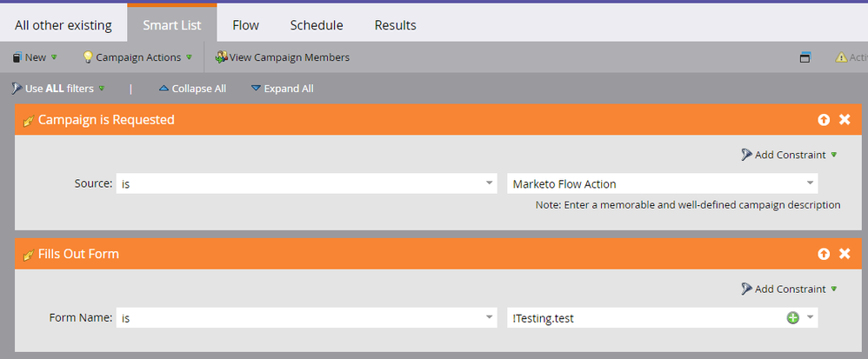The height and width of the screenshot is (359, 868).
Task: Open Use ALL filters dropdown
Action: pos(58,89)
